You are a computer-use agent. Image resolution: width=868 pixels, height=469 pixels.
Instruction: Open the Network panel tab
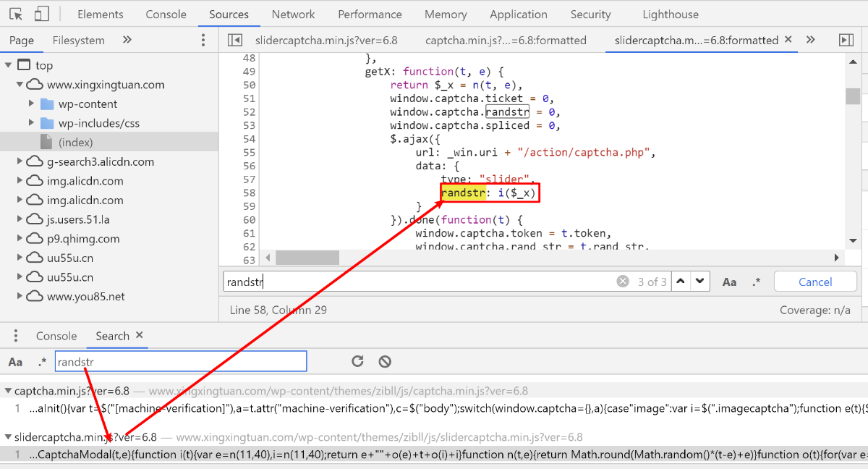click(293, 14)
